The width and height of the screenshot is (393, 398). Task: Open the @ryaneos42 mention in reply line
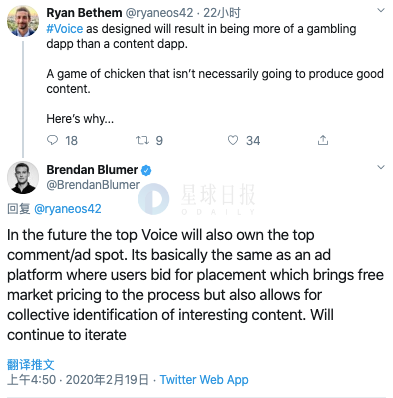(x=68, y=209)
